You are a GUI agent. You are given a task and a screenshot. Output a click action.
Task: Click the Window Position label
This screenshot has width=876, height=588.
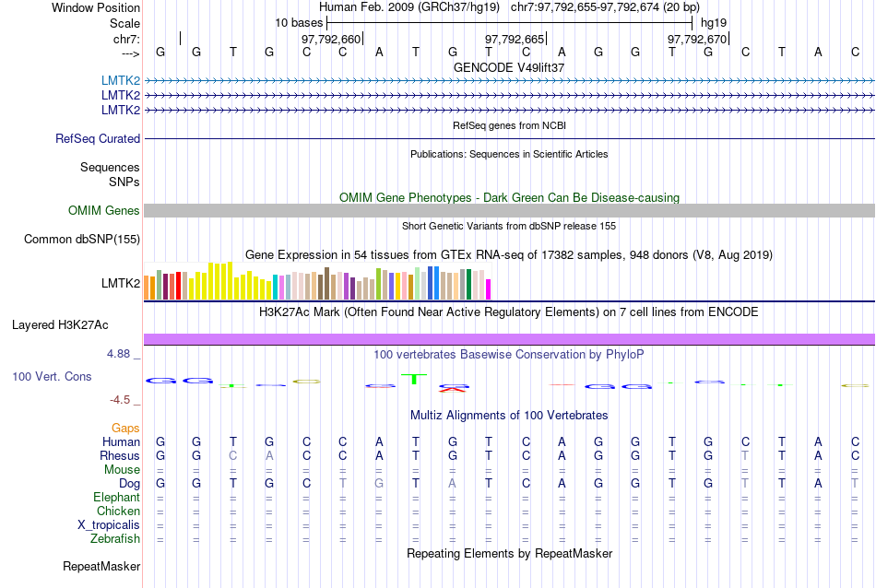[x=96, y=7]
